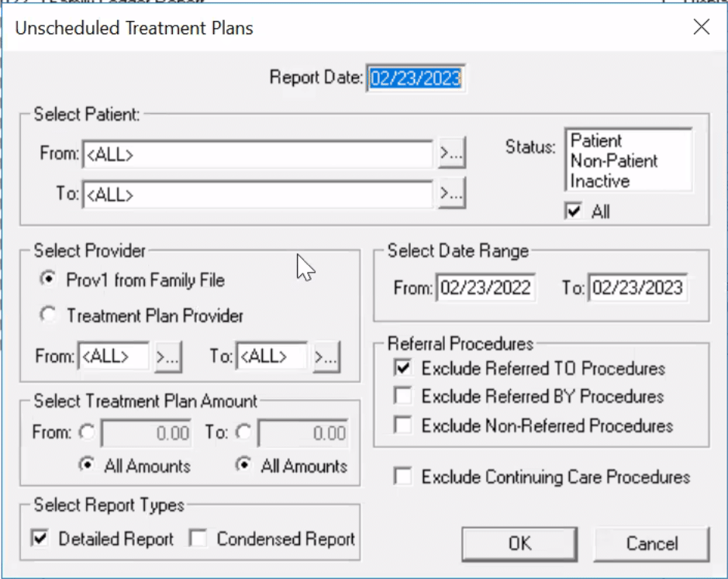The image size is (728, 579).
Task: Select Inactive in Status list
Action: tap(600, 181)
